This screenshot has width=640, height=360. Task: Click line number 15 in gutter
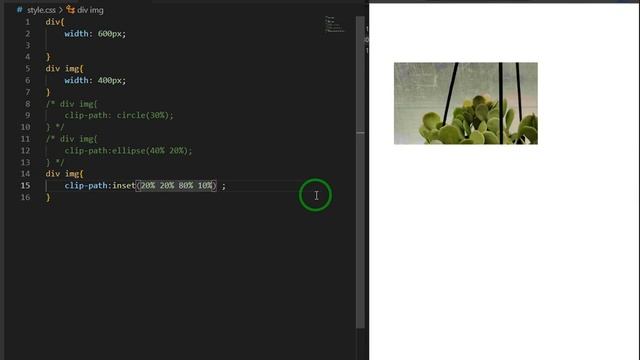25,185
